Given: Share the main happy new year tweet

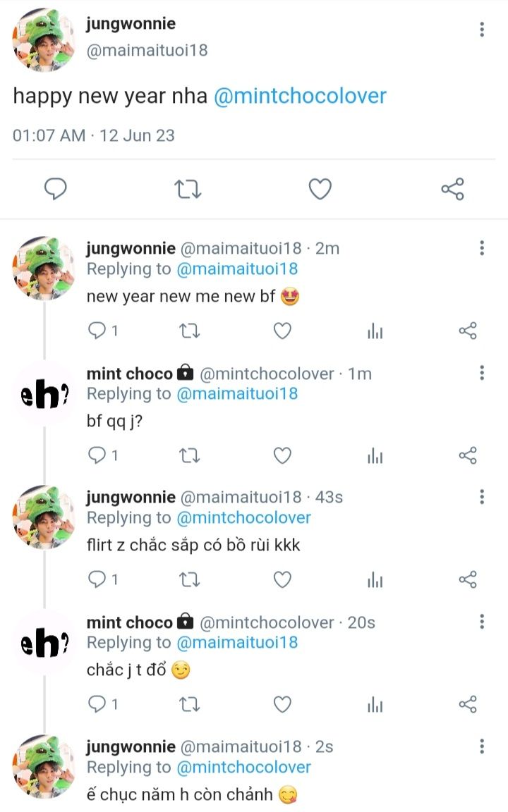Looking at the screenshot, I should coord(452,189).
